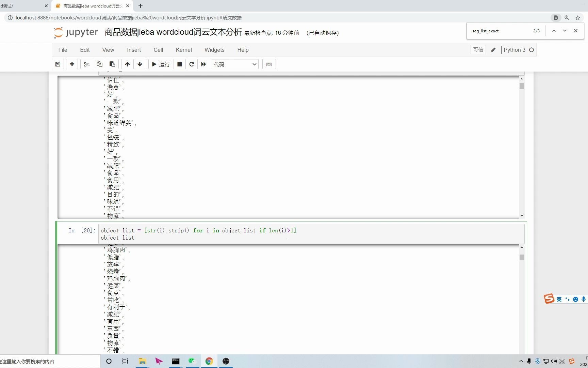The width and height of the screenshot is (588, 368).
Task: Move selected cell up arrow
Action: pyautogui.click(x=127, y=64)
